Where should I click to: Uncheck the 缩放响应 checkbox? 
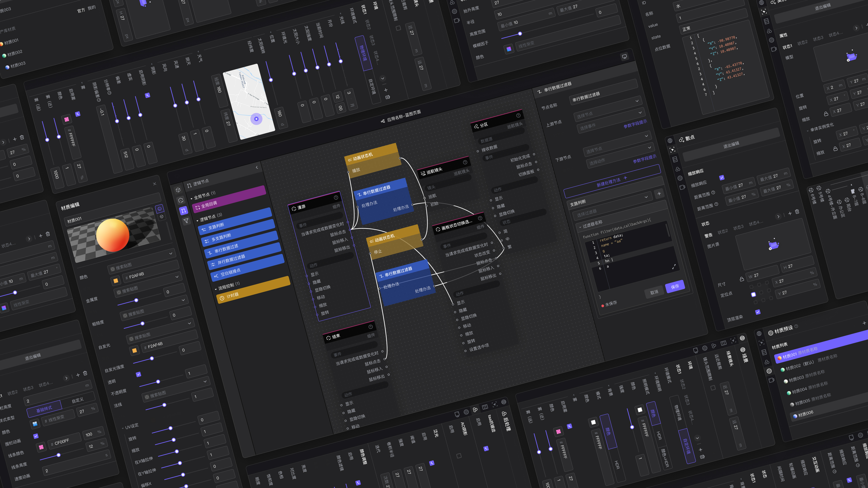[x=722, y=178]
